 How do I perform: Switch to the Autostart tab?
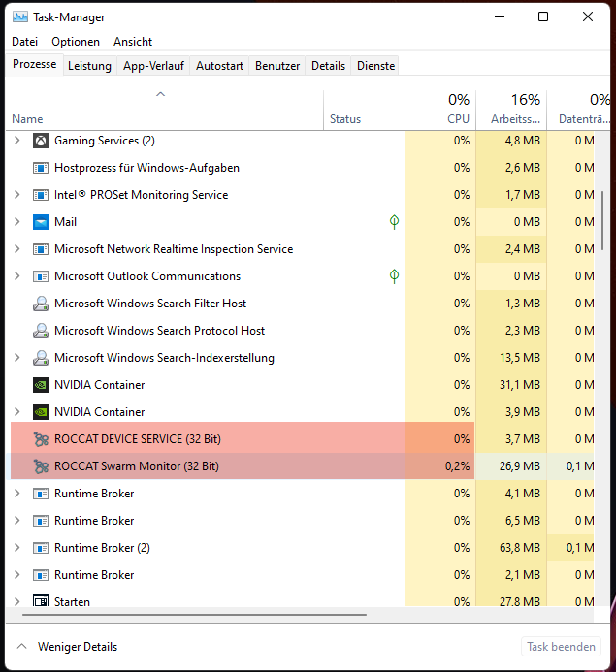219,66
